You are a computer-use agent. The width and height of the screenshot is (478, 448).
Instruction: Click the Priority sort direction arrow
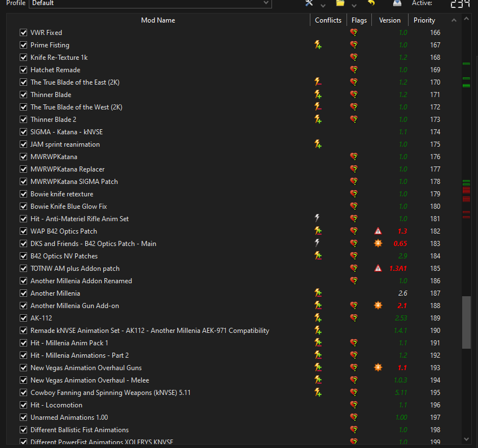click(454, 20)
